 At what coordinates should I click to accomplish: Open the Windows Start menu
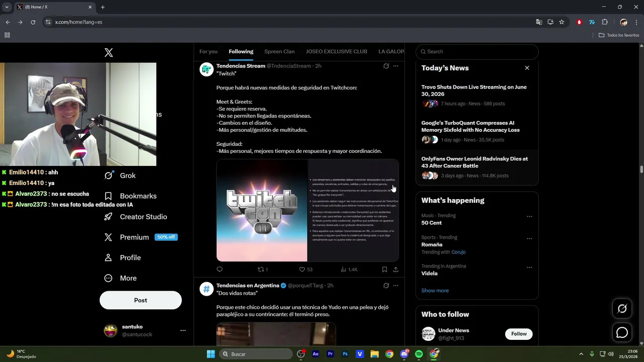pos(211,354)
